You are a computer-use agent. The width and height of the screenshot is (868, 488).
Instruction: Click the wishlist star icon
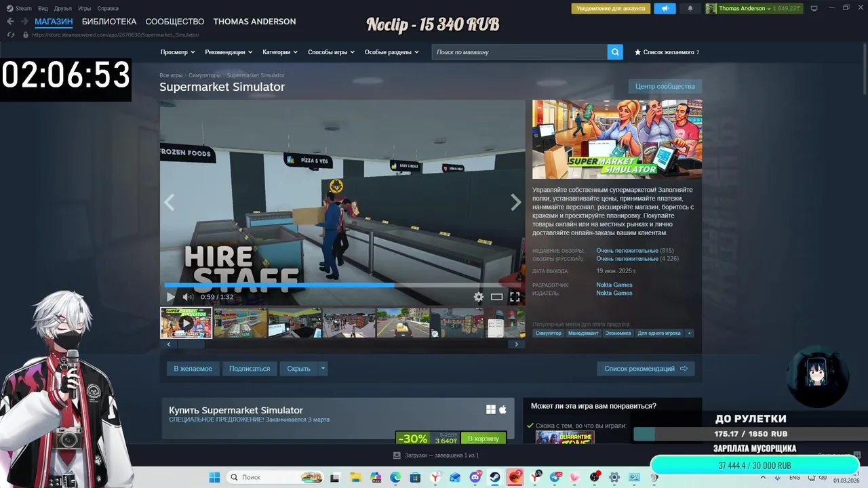click(x=637, y=52)
